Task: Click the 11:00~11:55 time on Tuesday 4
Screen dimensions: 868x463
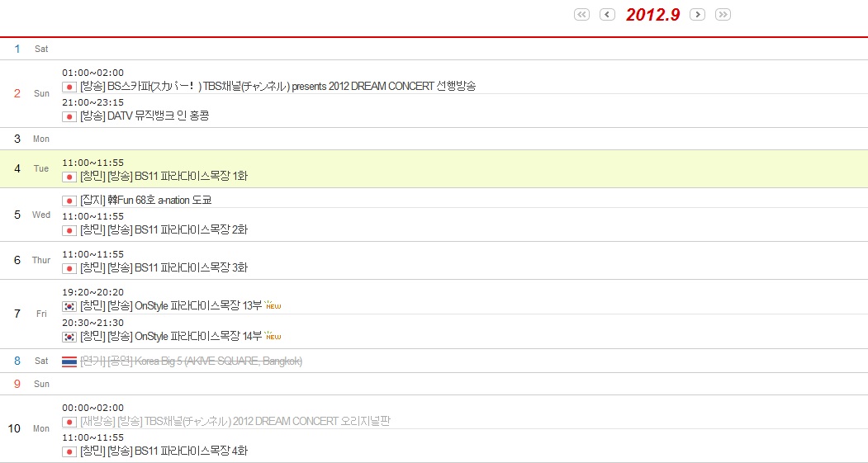Action: [x=93, y=163]
